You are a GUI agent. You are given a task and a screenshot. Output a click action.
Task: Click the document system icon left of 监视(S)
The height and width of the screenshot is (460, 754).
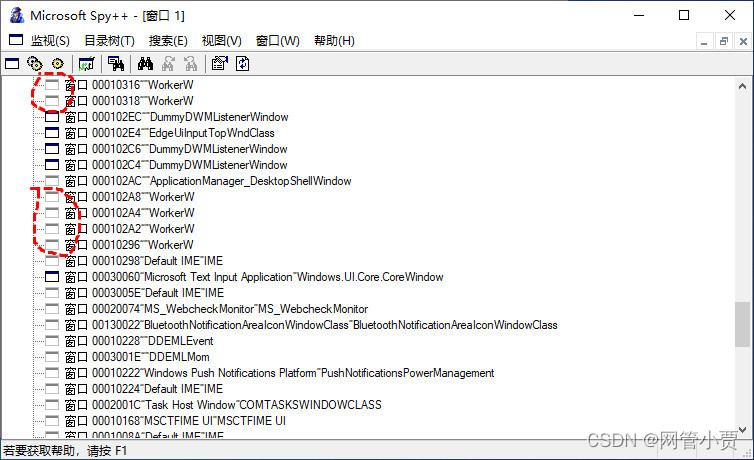coord(16,40)
